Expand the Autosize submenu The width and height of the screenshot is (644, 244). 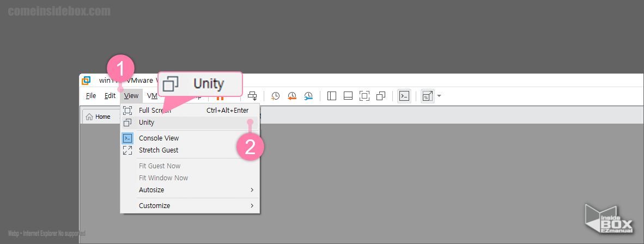(x=190, y=190)
